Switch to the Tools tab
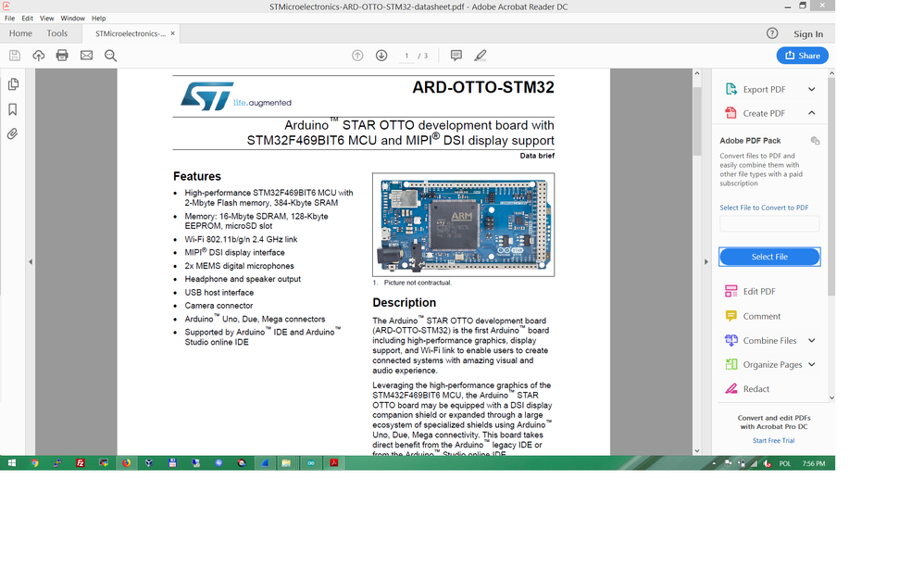 click(57, 33)
